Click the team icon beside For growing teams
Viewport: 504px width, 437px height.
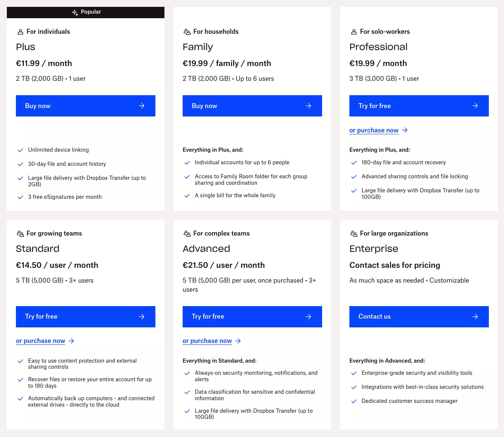[20, 234]
